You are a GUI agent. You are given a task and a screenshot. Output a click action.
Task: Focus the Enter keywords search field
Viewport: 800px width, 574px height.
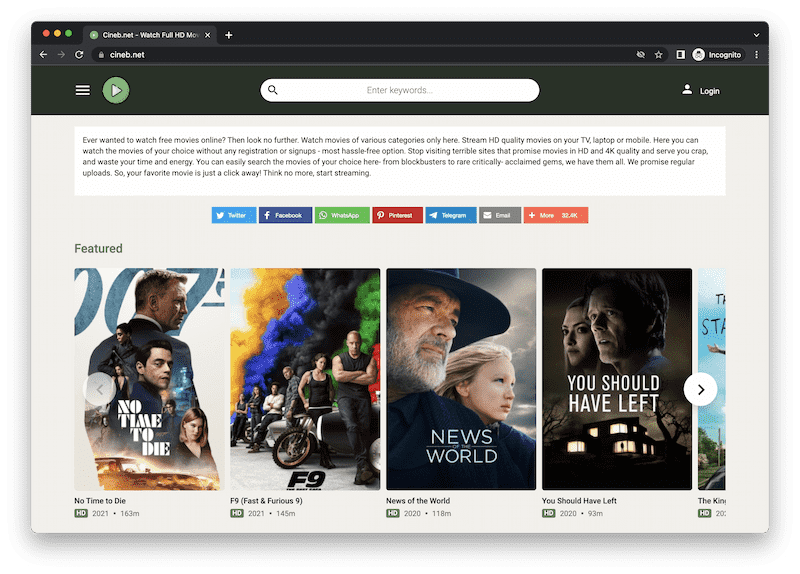click(x=399, y=90)
